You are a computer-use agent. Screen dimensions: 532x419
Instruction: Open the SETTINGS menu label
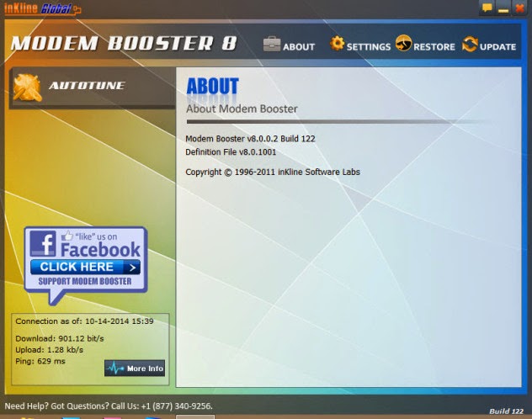pyautogui.click(x=369, y=47)
